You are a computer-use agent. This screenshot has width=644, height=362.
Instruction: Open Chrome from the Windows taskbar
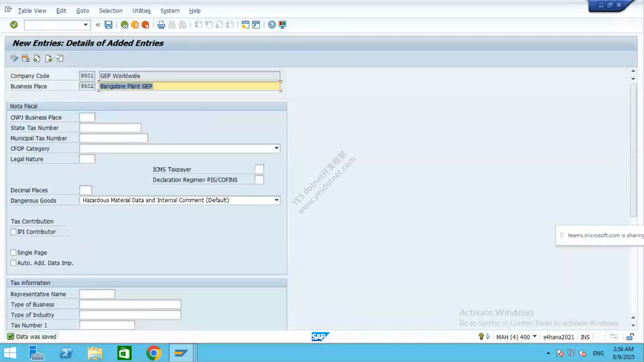tap(153, 353)
